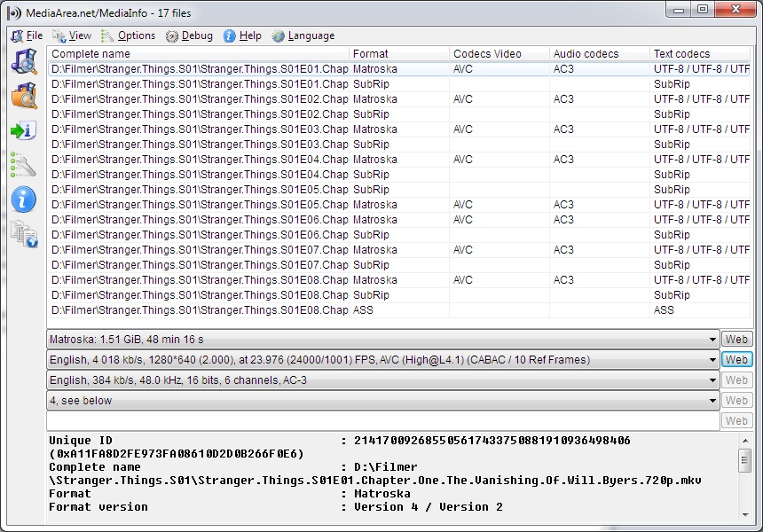Screen dimensions: 763x532
Task: Open the Preferences wrench sidebar icon
Action: pos(24,164)
